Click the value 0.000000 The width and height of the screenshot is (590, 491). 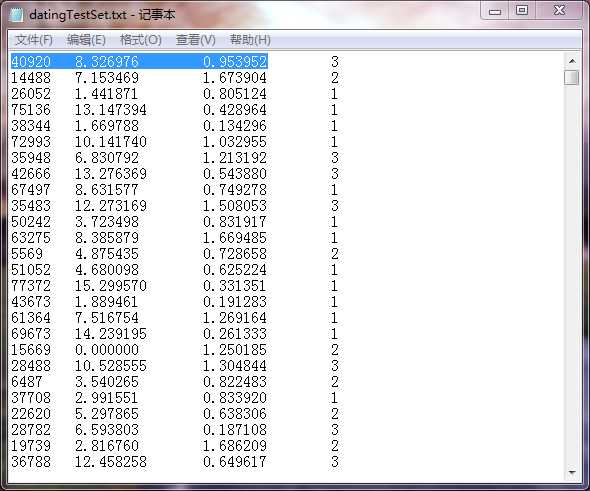107,350
